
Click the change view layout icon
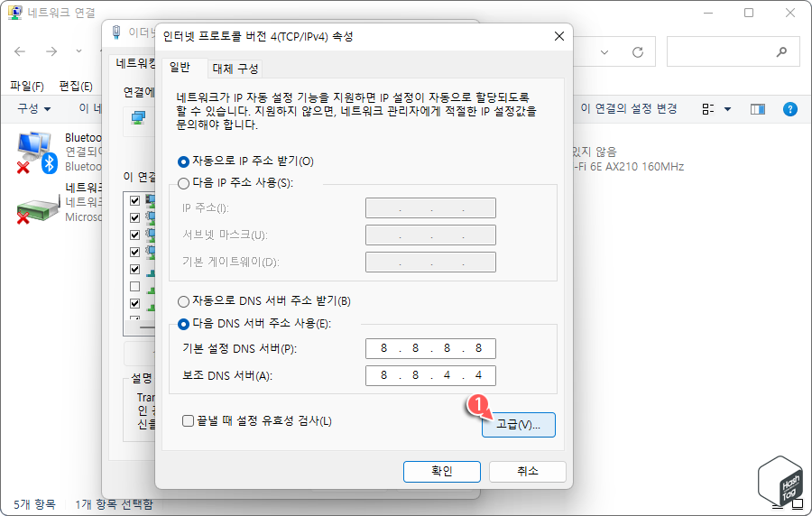coord(708,109)
